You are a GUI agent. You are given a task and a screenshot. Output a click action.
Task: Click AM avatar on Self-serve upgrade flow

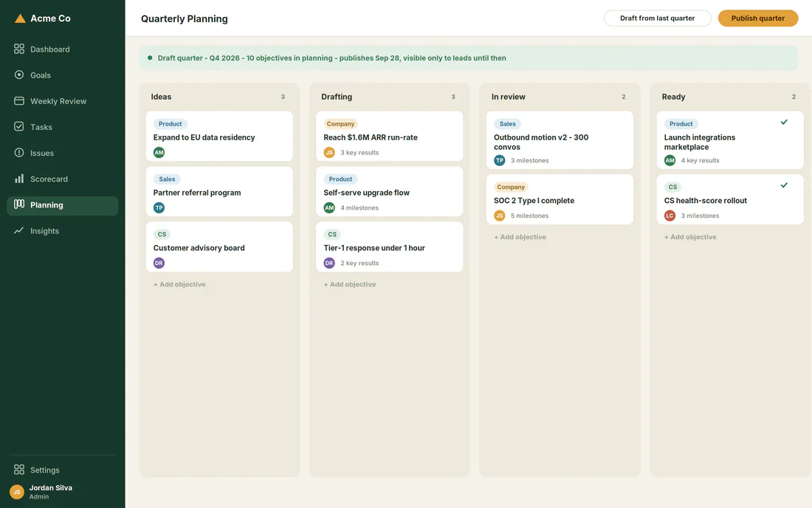329,207
